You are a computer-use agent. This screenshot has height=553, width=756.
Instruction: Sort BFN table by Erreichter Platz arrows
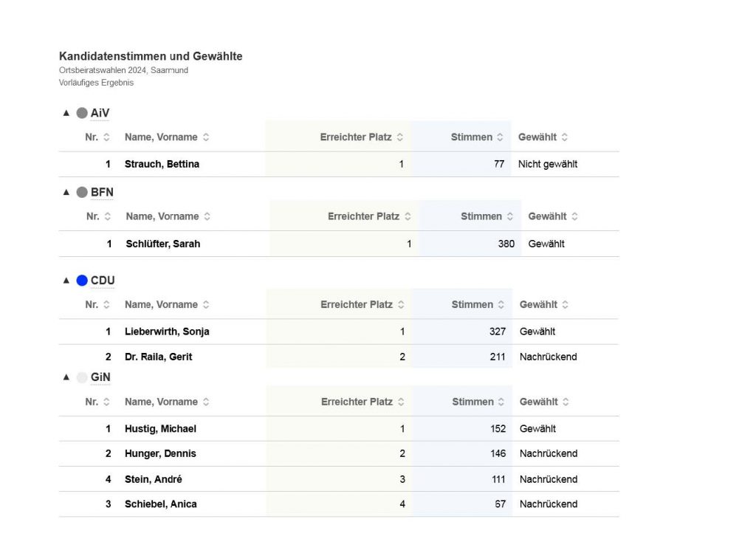pyautogui.click(x=408, y=217)
